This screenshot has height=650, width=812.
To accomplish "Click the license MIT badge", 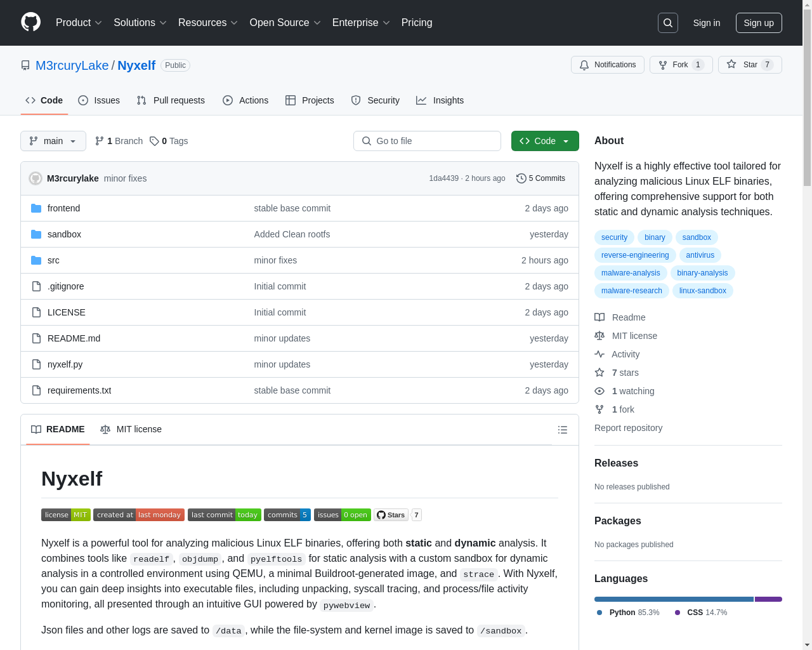I will (x=66, y=515).
